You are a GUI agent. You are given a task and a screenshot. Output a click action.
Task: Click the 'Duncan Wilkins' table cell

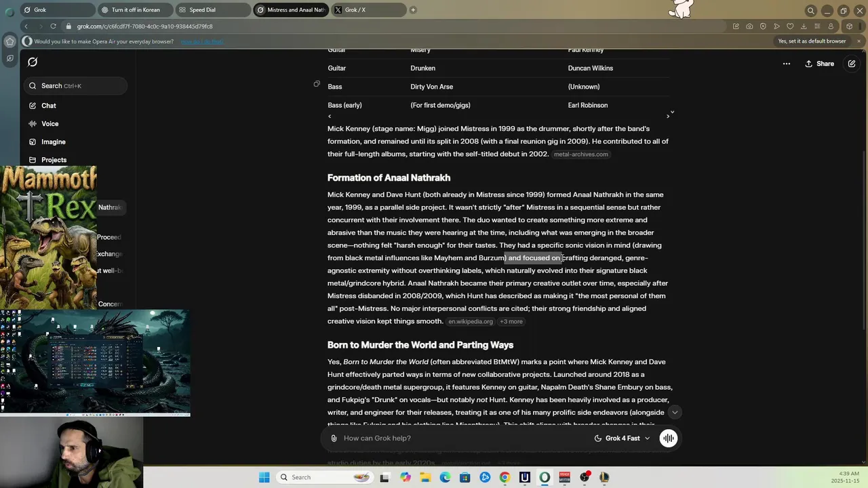[590, 68]
